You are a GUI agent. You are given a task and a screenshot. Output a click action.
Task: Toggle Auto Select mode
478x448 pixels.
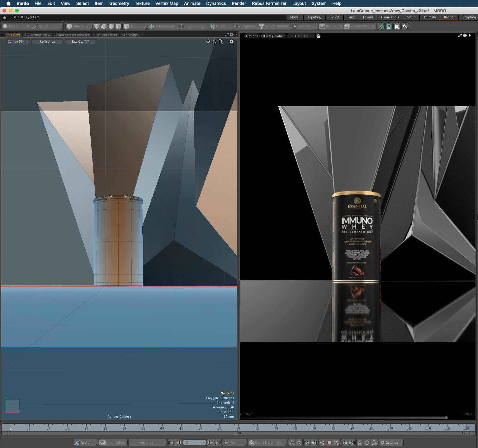79,26
